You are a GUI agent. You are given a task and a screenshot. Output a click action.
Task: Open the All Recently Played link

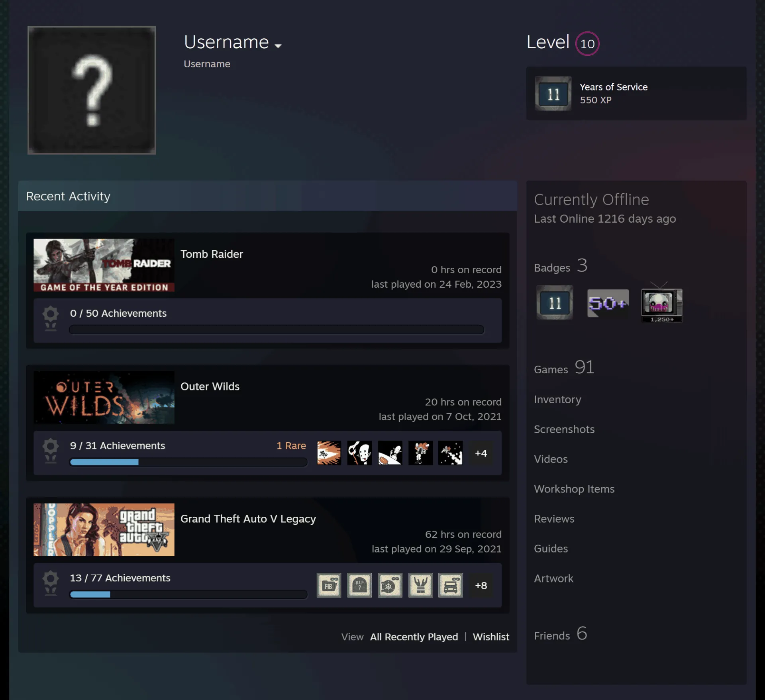pyautogui.click(x=414, y=637)
